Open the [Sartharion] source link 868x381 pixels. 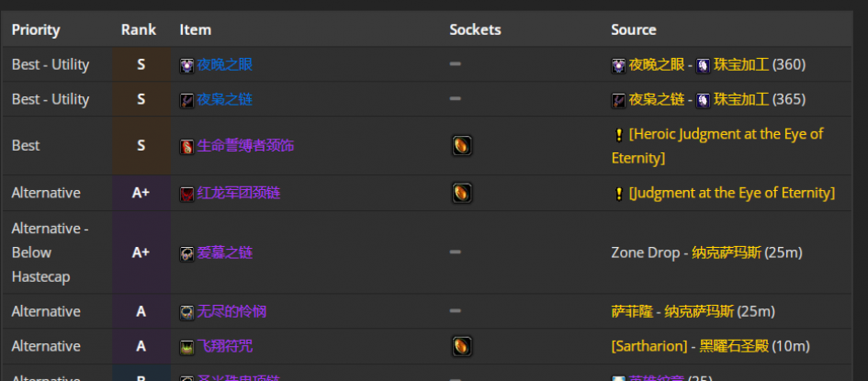[649, 346]
